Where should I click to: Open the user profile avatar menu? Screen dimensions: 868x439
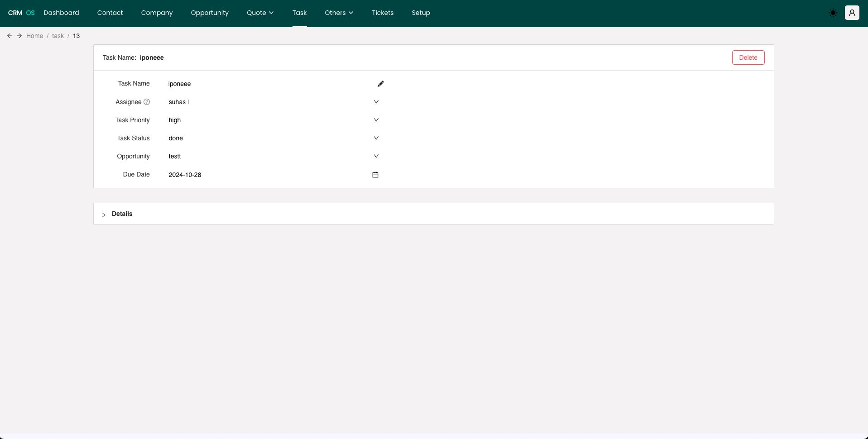click(852, 13)
